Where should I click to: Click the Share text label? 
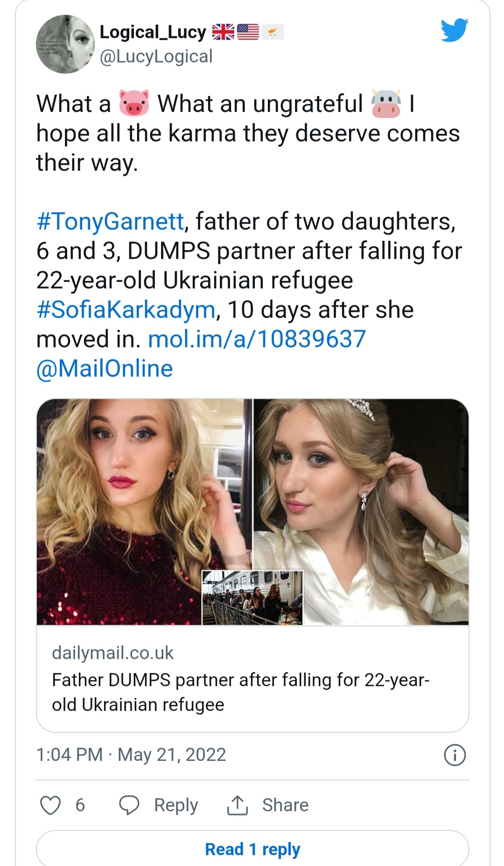285,805
